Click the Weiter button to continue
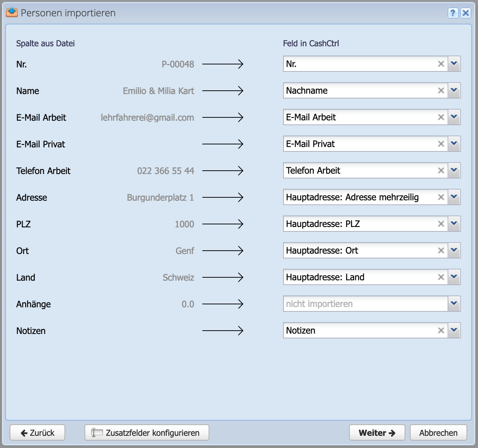Image resolution: width=478 pixels, height=448 pixels. tap(377, 432)
